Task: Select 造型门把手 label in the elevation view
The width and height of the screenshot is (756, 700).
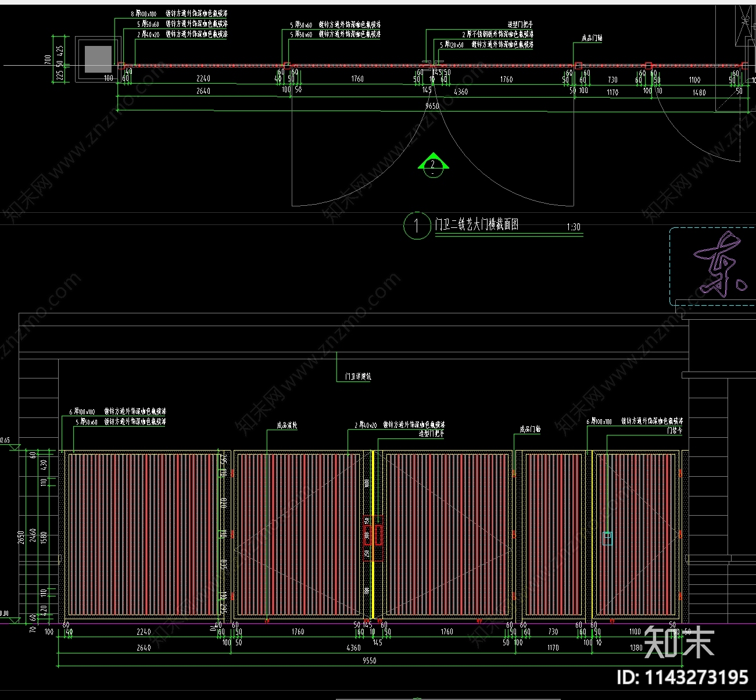Action: [x=432, y=434]
